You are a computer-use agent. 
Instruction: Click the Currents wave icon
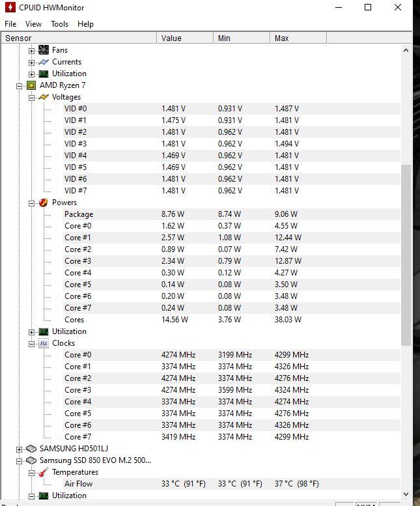point(44,62)
